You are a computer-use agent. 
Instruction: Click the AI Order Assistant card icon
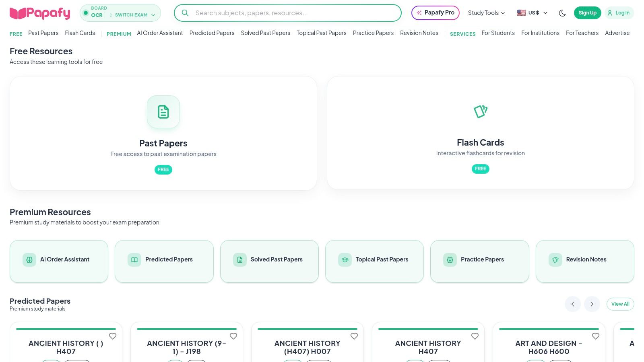tap(29, 260)
